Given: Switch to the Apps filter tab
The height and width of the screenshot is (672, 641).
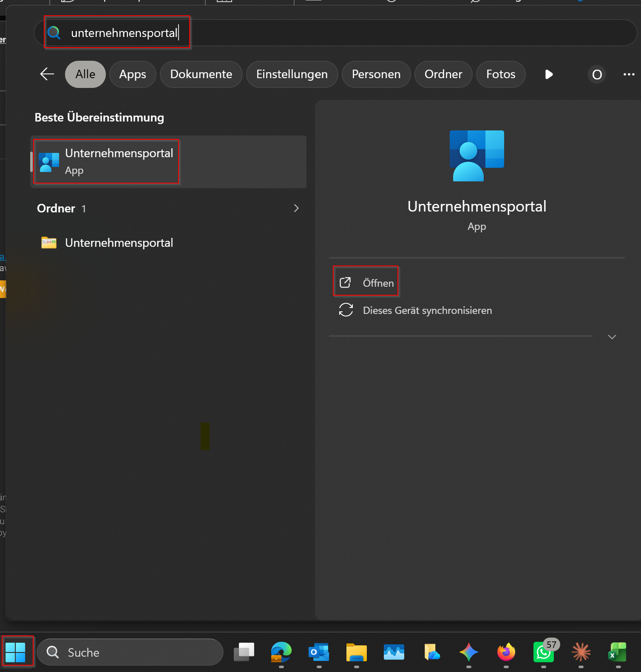Looking at the screenshot, I should [x=133, y=74].
